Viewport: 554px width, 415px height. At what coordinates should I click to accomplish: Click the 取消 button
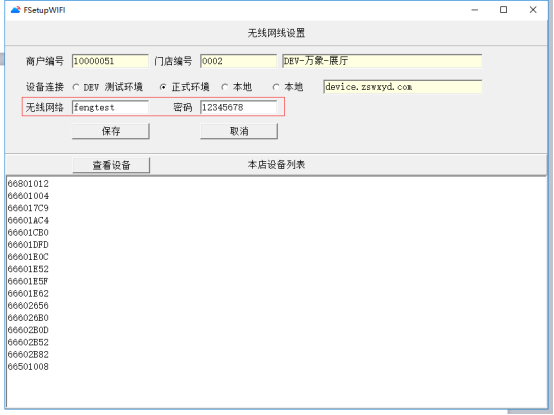pyautogui.click(x=239, y=131)
